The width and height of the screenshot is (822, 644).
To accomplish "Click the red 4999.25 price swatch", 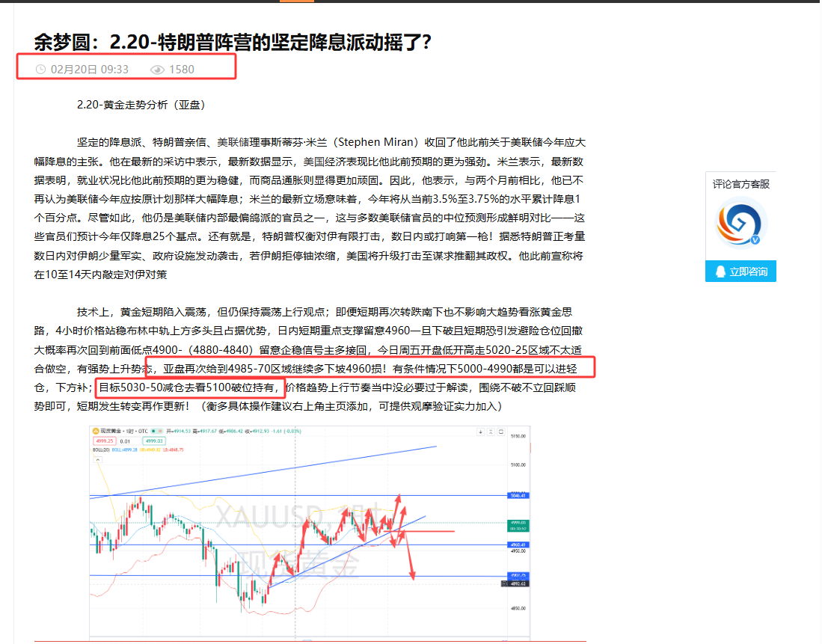I will click(104, 441).
